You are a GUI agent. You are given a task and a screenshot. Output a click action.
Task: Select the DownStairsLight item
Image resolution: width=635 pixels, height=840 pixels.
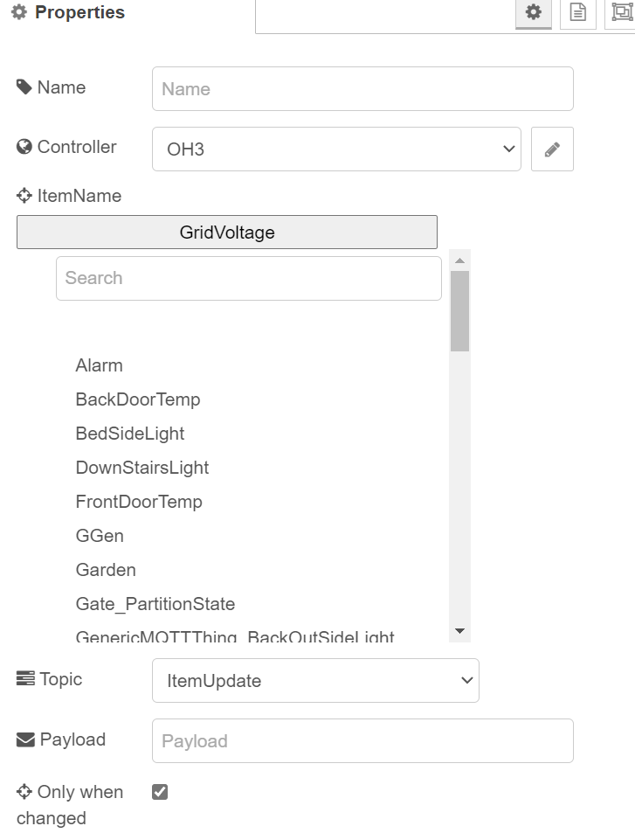pos(142,468)
